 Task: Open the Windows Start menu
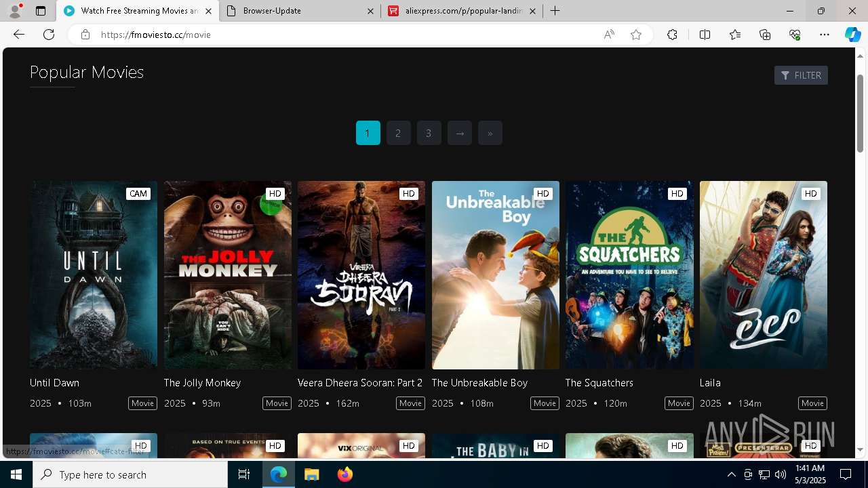pyautogui.click(x=16, y=474)
